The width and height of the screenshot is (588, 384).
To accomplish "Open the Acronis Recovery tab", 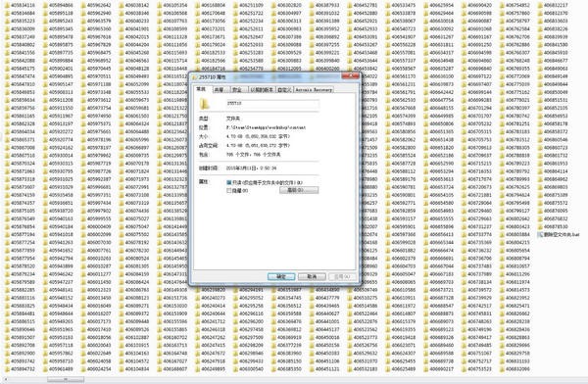I will [x=314, y=90].
